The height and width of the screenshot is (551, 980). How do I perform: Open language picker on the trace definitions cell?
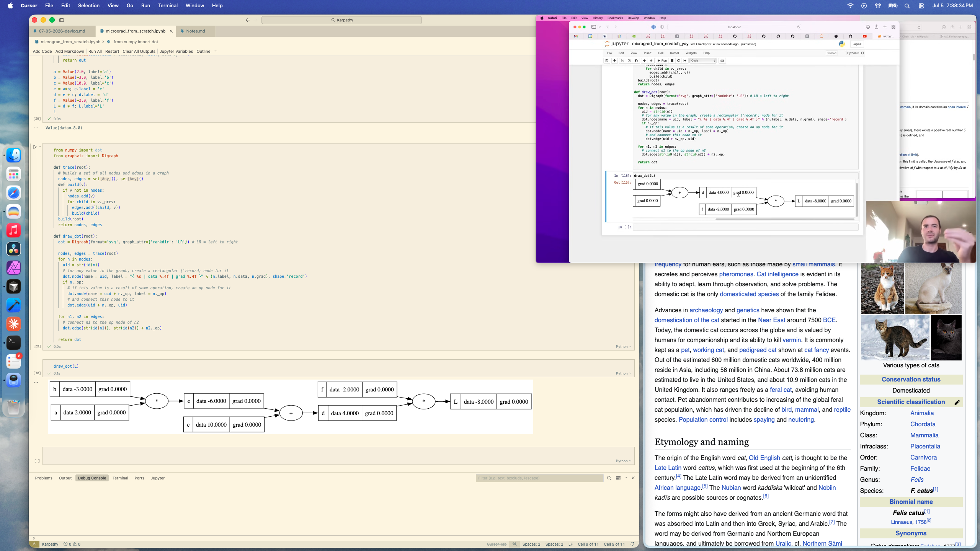point(623,347)
